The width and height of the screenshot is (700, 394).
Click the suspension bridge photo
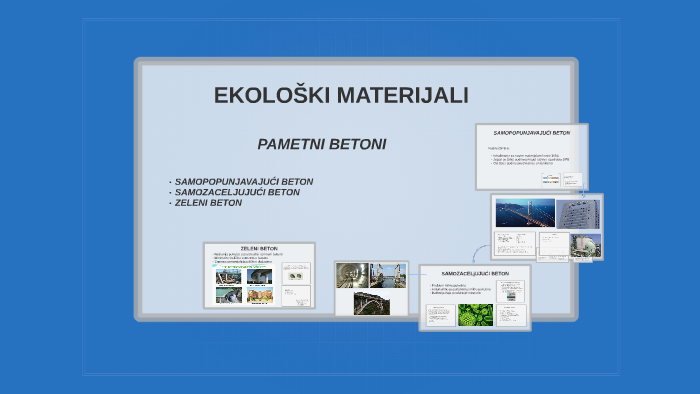pyautogui.click(x=525, y=213)
